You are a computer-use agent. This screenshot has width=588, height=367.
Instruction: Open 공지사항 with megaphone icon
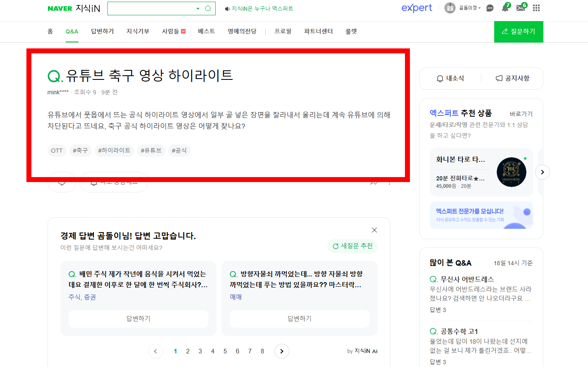pos(512,78)
